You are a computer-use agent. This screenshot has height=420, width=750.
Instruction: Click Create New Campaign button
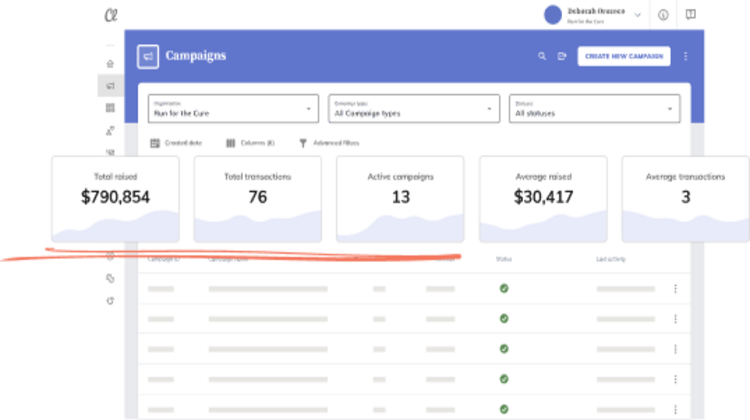click(x=624, y=56)
